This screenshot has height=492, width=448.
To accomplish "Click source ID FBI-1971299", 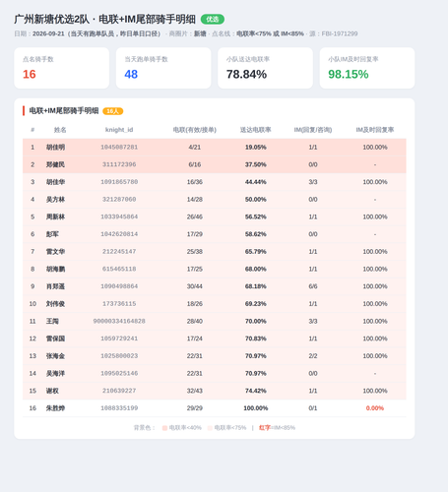I will tap(340, 33).
